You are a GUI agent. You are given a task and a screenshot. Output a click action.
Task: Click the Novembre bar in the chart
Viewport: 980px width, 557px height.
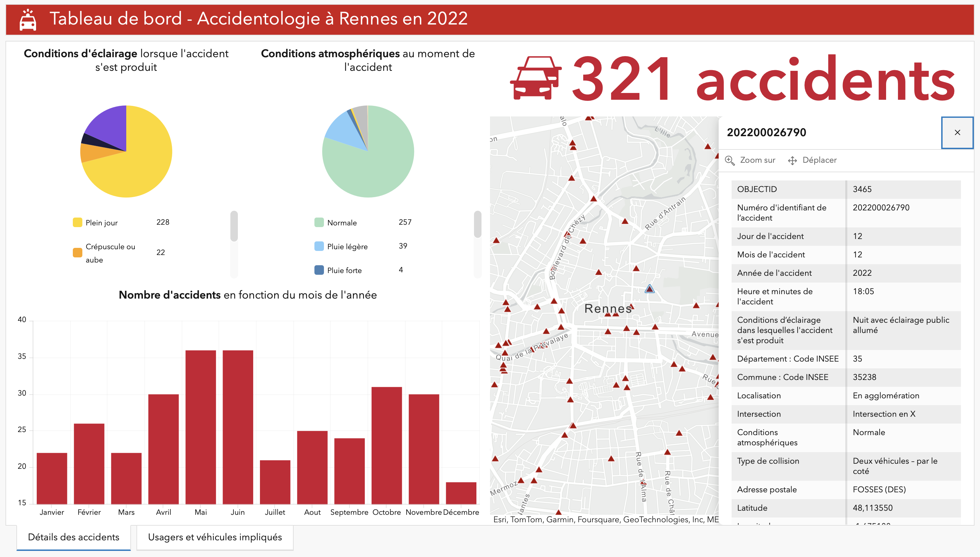(424, 449)
